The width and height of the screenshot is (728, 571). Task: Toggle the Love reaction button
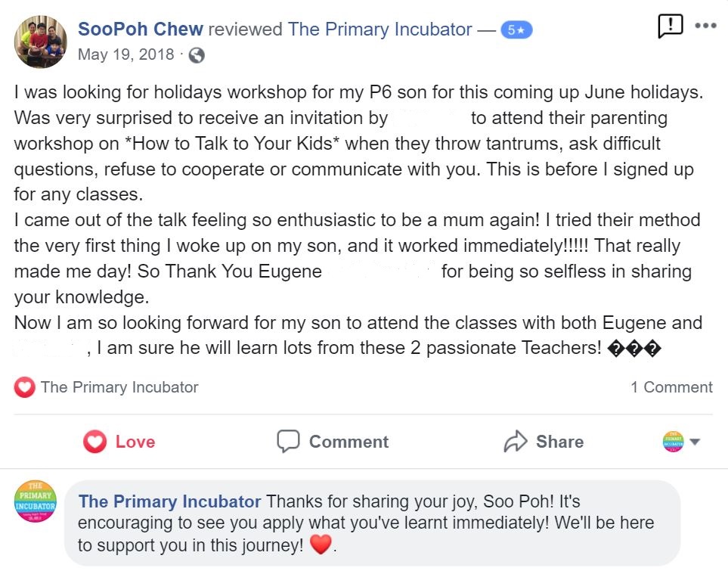[x=119, y=442]
